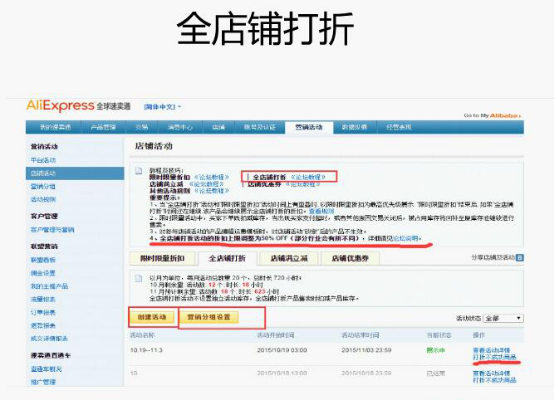This screenshot has height=401, width=555.
Task: Open 平台活动 in the left sidebar
Action: [x=43, y=160]
